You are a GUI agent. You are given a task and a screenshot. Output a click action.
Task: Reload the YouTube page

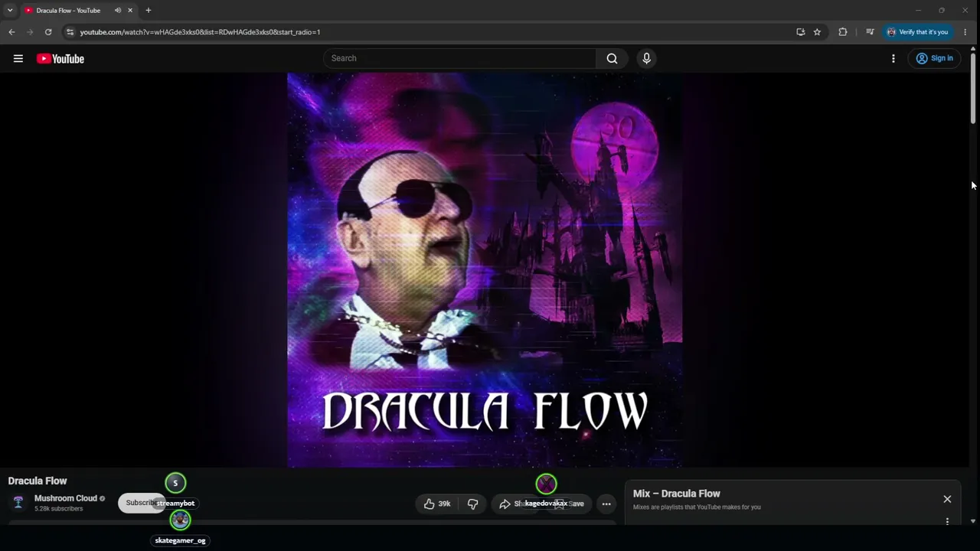click(48, 32)
